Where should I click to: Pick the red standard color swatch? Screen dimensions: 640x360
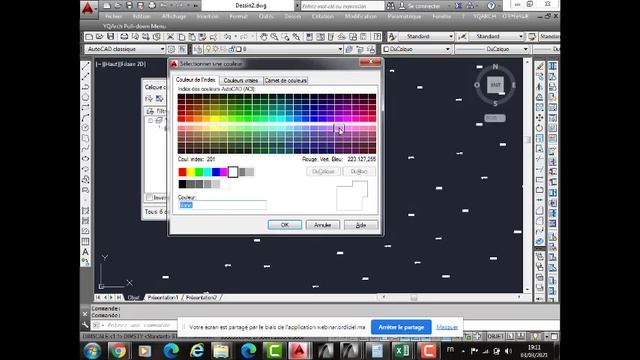[182, 172]
